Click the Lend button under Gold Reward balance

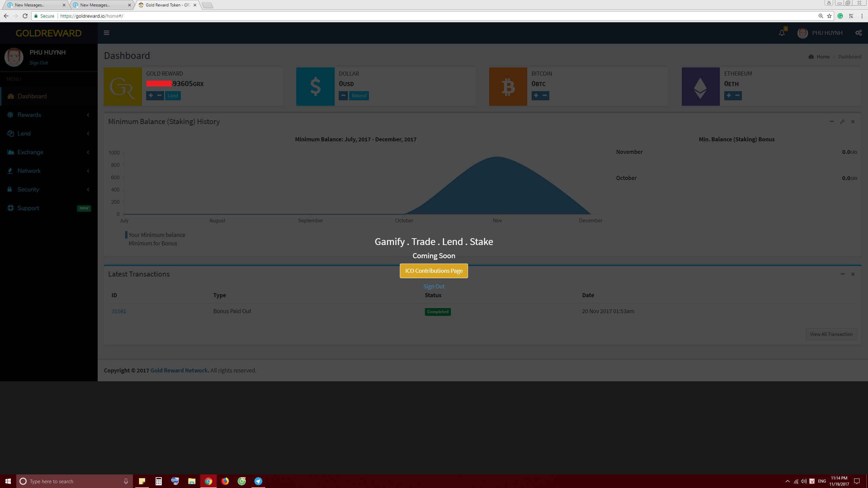pyautogui.click(x=172, y=95)
